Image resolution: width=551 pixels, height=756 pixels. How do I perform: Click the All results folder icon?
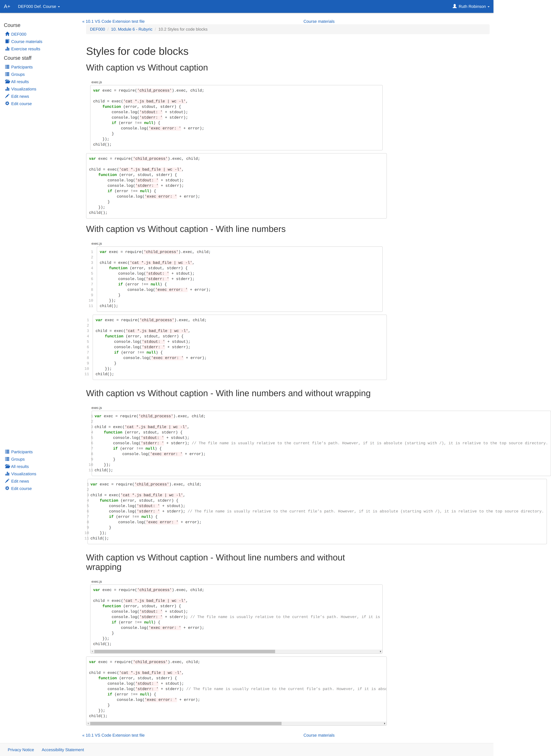(7, 82)
